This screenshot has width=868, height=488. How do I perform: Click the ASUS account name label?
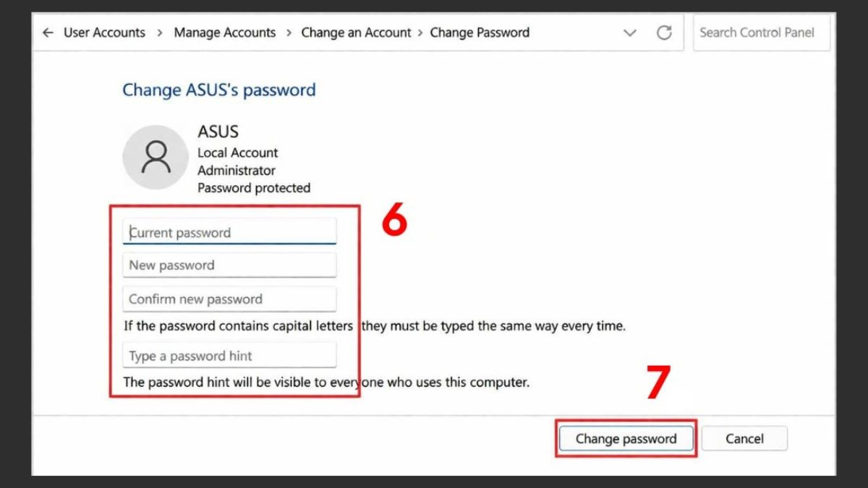[218, 132]
